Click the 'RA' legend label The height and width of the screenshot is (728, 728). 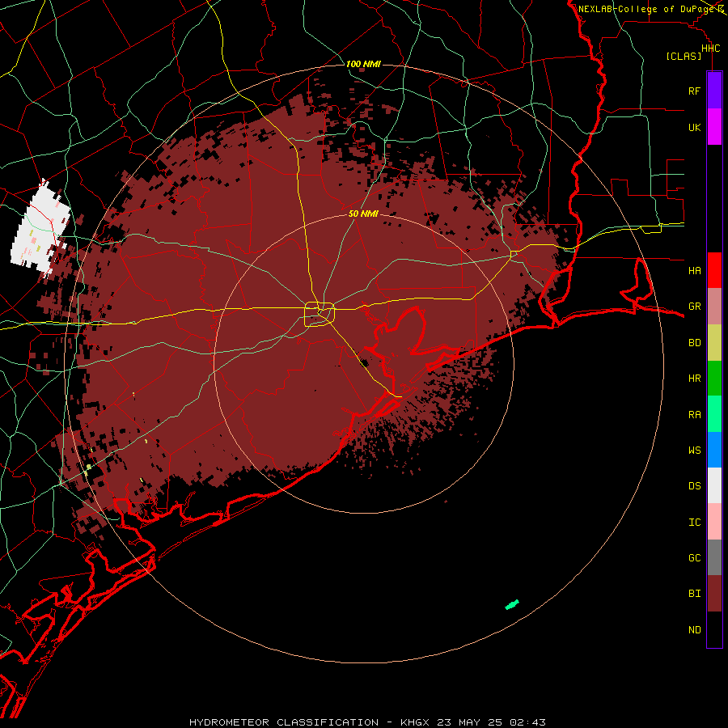tap(694, 414)
